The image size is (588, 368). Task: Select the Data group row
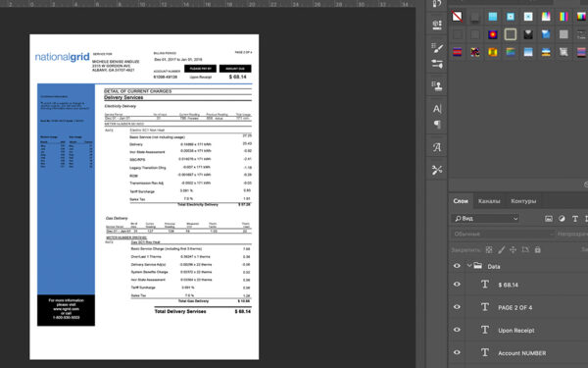[518, 266]
